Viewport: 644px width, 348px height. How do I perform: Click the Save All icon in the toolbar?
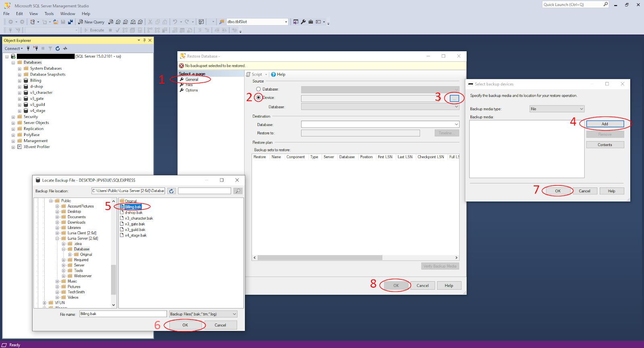pos(70,22)
